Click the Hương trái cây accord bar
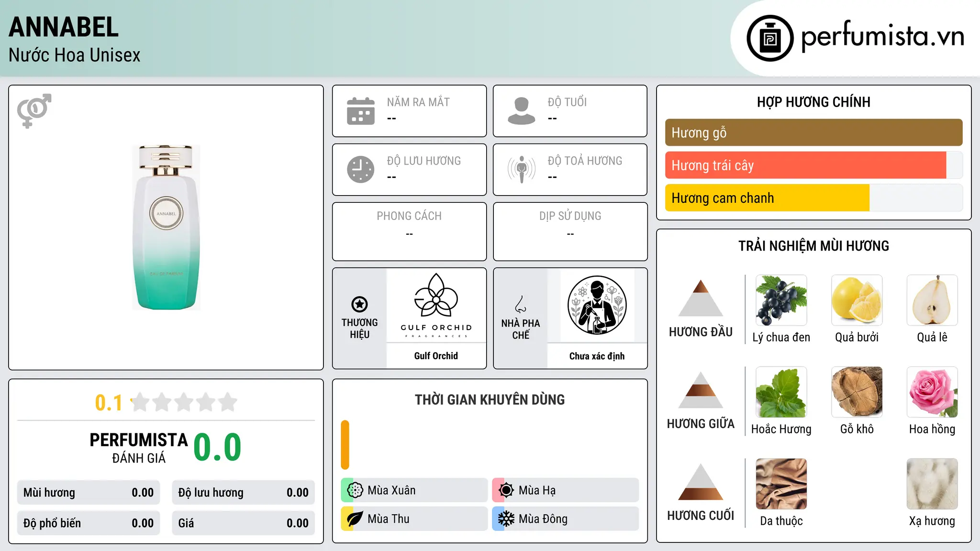The height and width of the screenshot is (551, 980). coord(813,165)
